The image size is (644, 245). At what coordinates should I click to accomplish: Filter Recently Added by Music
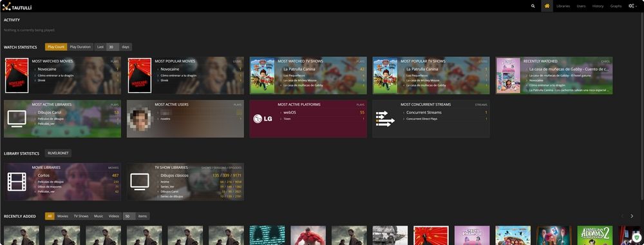point(99,216)
